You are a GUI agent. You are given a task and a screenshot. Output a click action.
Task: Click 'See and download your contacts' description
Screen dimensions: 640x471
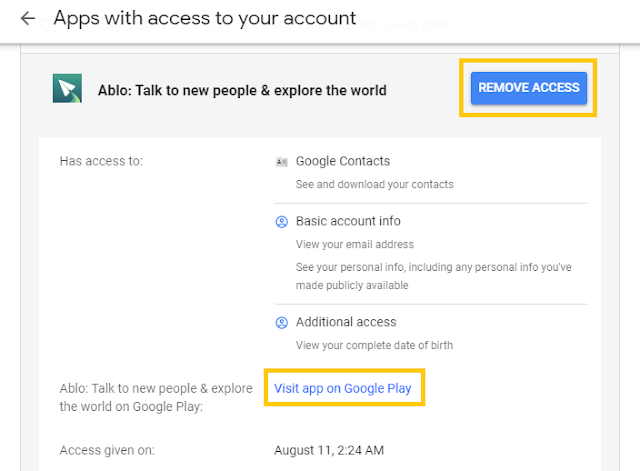pyautogui.click(x=374, y=184)
